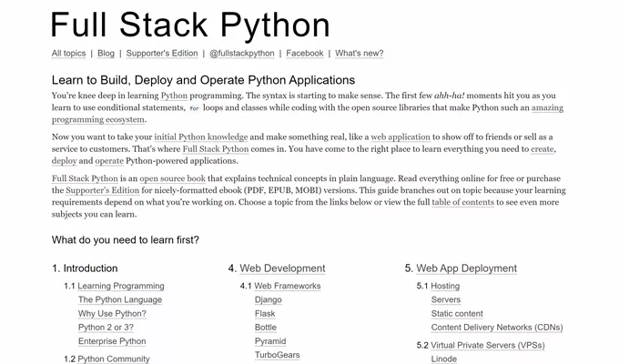
Task: Open Content Delivery Networks (CDNs) page
Action: 497,328
